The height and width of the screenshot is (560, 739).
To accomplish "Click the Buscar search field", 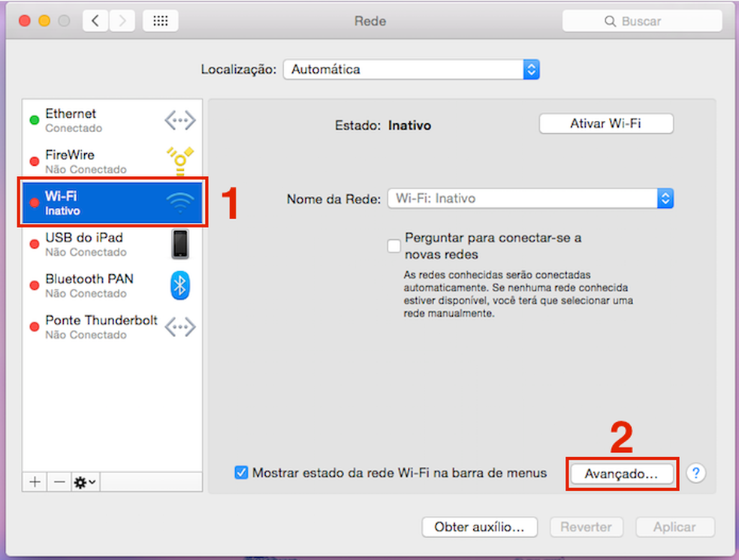I will click(642, 21).
